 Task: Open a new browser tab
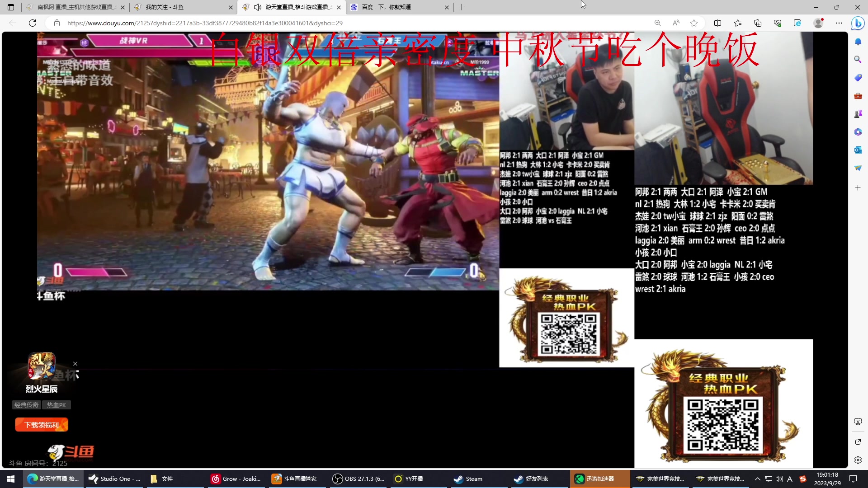[x=462, y=7]
